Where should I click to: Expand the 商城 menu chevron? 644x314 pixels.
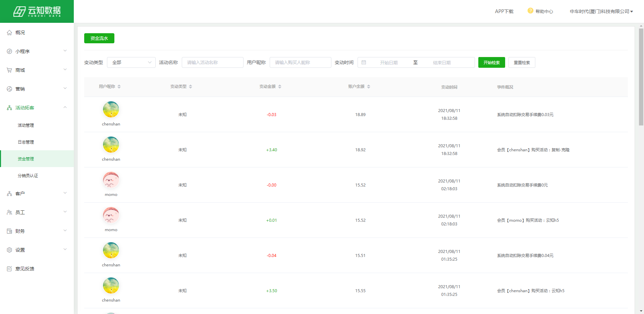pyautogui.click(x=65, y=70)
